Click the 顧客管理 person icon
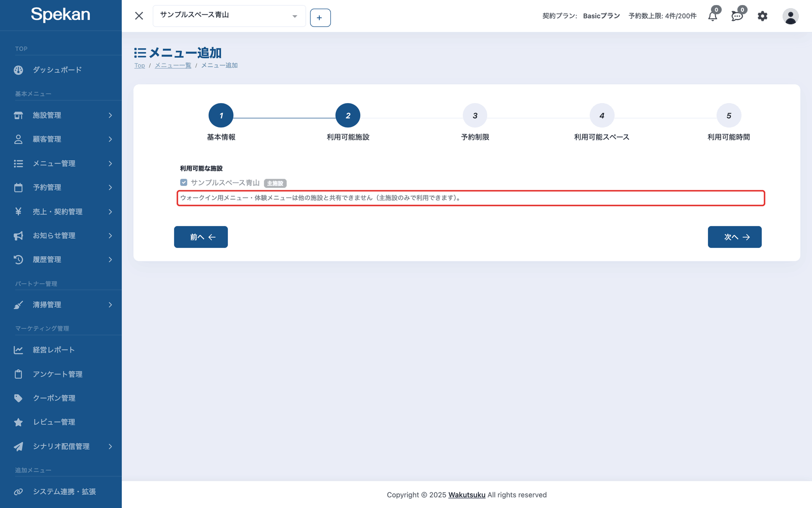Screen dimensions: 812x508 point(18,139)
